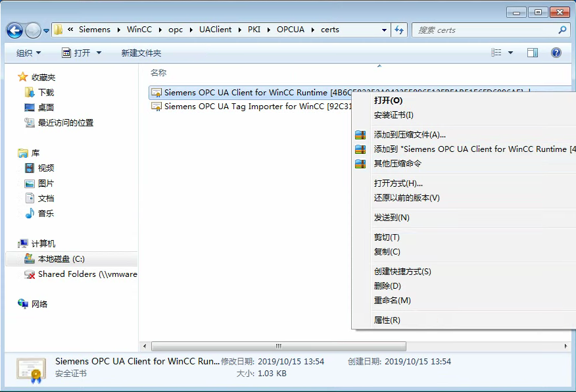Open the 下载 folder in favorites

click(45, 93)
